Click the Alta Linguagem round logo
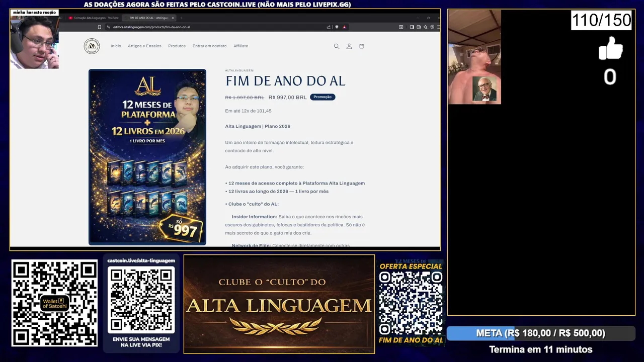This screenshot has width=644, height=362. 92,46
